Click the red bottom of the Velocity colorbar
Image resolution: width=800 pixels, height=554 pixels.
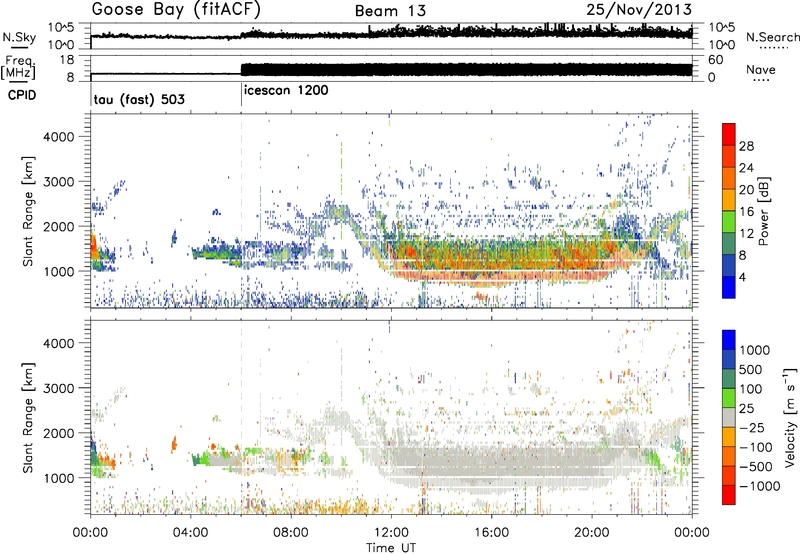tap(729, 495)
